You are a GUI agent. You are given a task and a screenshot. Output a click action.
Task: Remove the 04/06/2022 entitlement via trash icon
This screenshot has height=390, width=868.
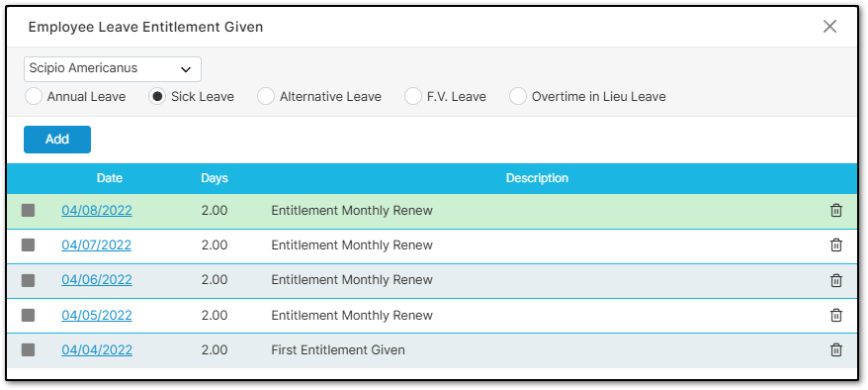click(836, 280)
